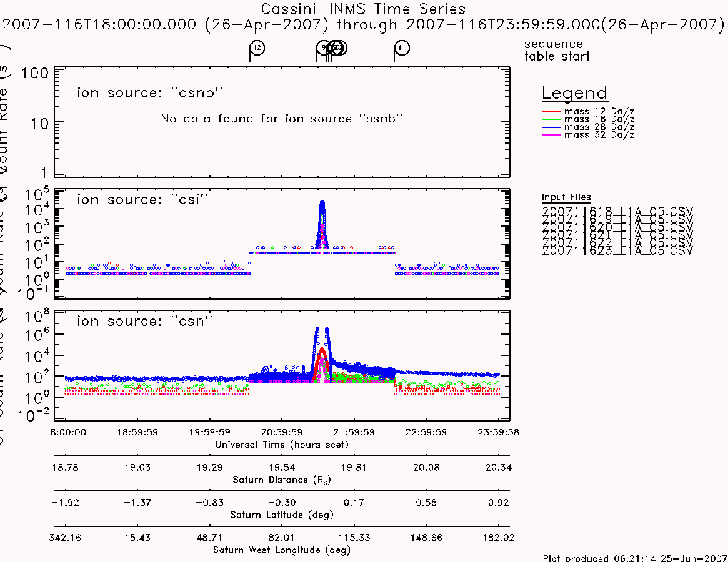Click 'Saturn West Longitude (deg)' axis label
This screenshot has height=562, width=728.
(x=282, y=550)
